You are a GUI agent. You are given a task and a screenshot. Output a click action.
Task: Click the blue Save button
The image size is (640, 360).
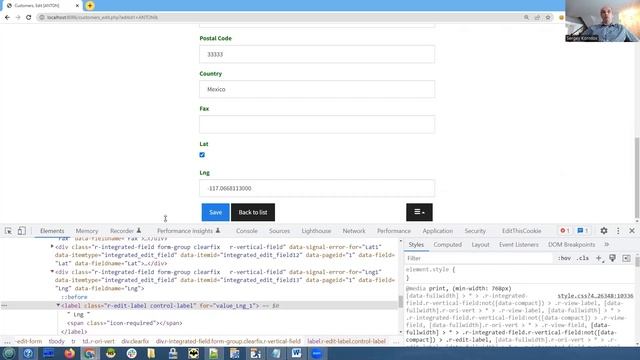tap(216, 212)
